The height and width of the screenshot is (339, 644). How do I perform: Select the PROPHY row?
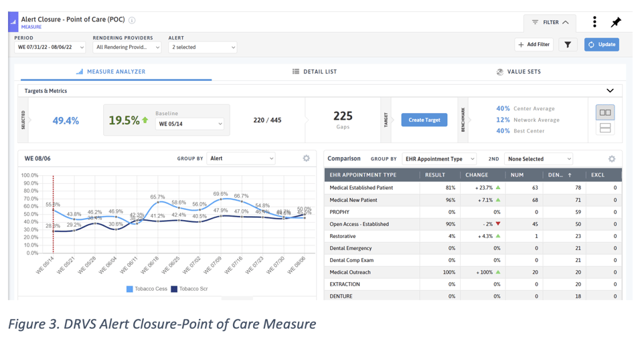[x=473, y=212]
